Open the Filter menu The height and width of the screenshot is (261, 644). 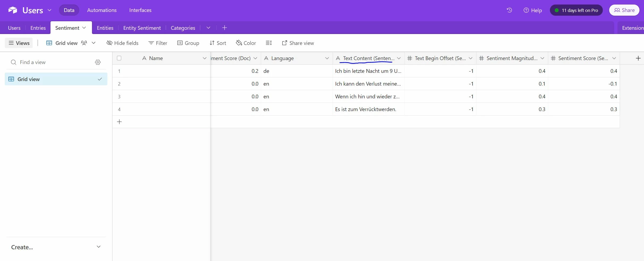coord(158,43)
